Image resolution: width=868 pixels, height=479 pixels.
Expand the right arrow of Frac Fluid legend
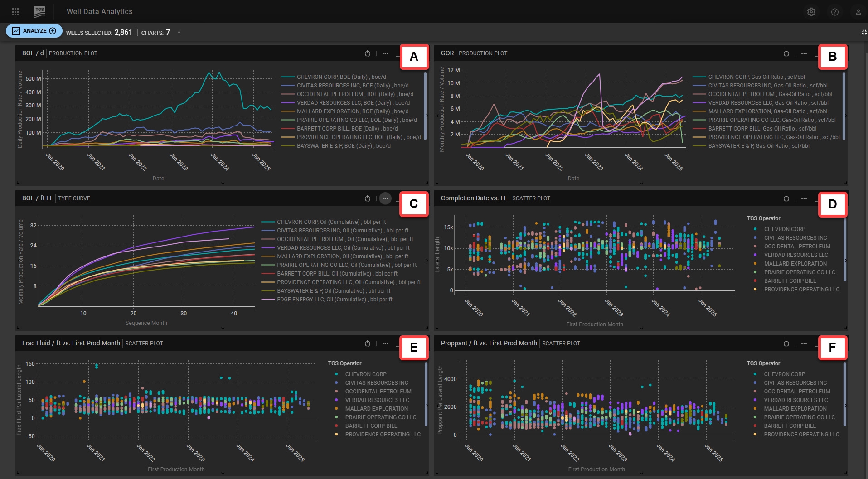427,406
